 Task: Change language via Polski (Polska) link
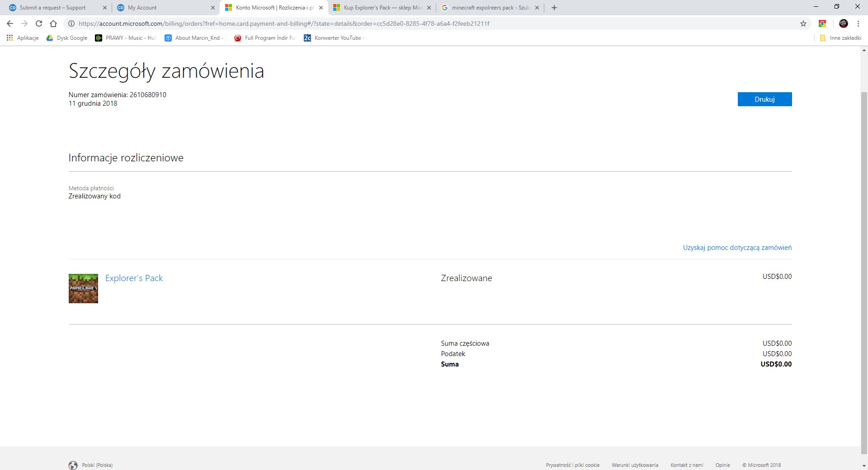pyautogui.click(x=97, y=465)
